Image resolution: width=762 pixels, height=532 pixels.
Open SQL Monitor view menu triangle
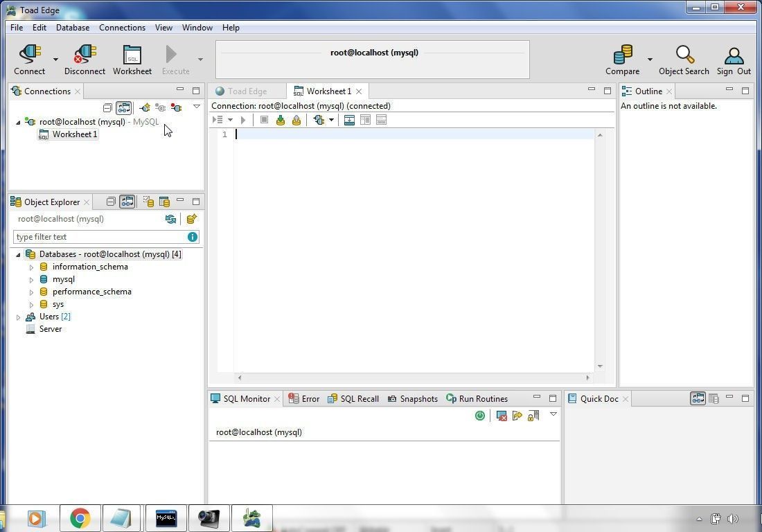[x=553, y=414]
